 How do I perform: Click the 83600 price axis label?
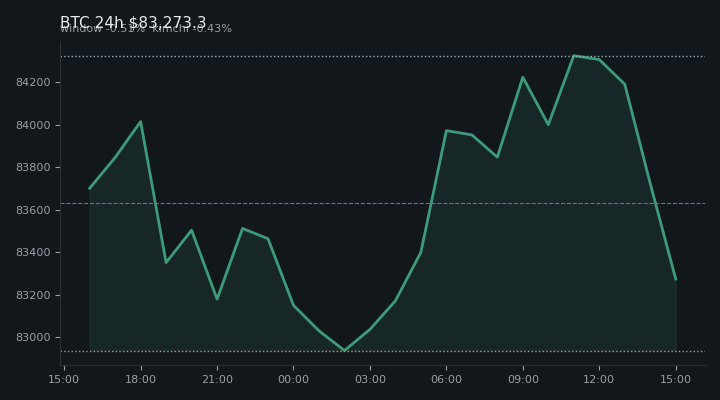point(31,210)
